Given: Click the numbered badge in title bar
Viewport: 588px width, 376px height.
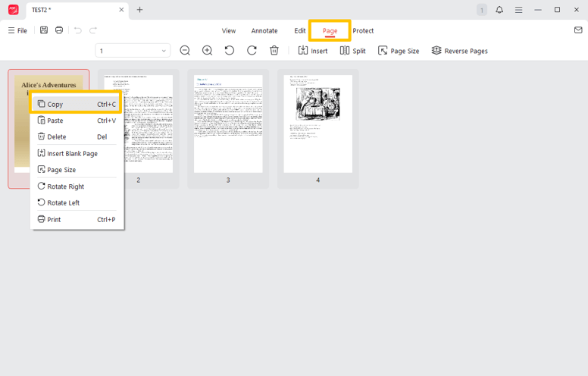Looking at the screenshot, I should (482, 10).
